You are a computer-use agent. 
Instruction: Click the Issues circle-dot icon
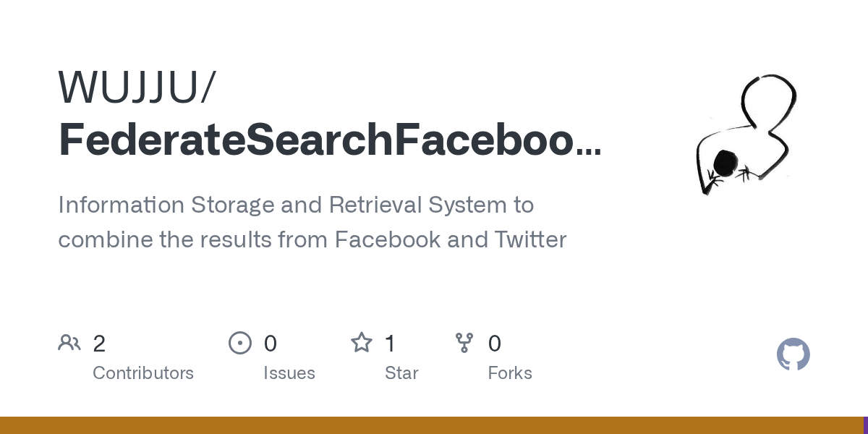tap(239, 343)
